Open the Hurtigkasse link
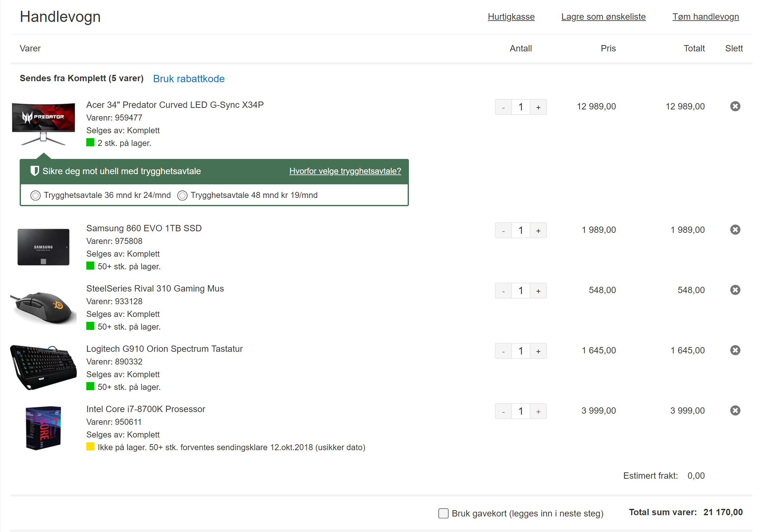 click(x=511, y=16)
